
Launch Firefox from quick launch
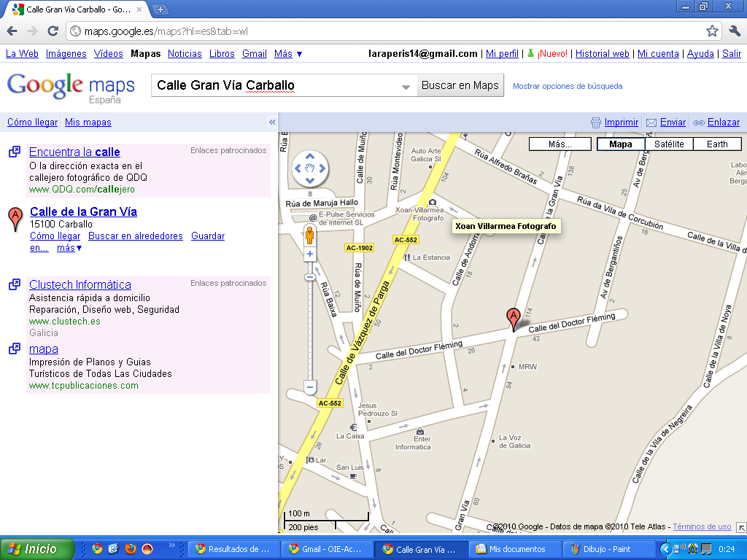[130, 549]
